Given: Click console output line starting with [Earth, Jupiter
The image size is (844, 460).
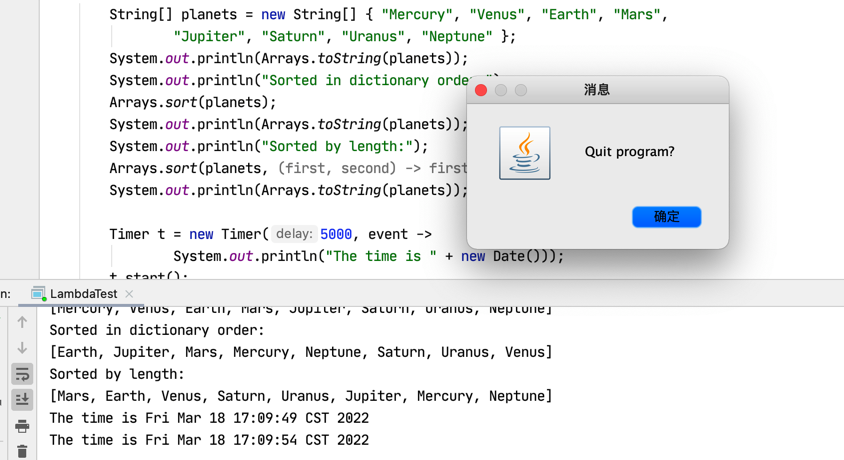Looking at the screenshot, I should point(301,352).
